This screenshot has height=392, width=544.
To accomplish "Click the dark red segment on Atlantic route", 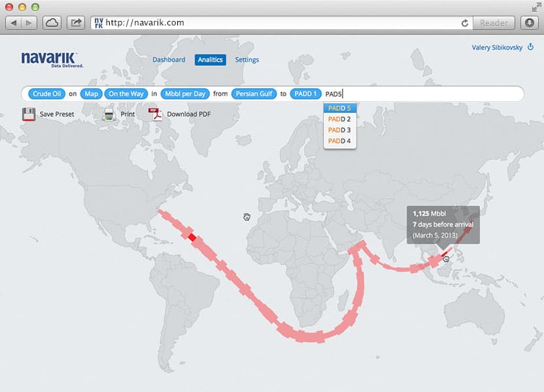I will (x=192, y=236).
